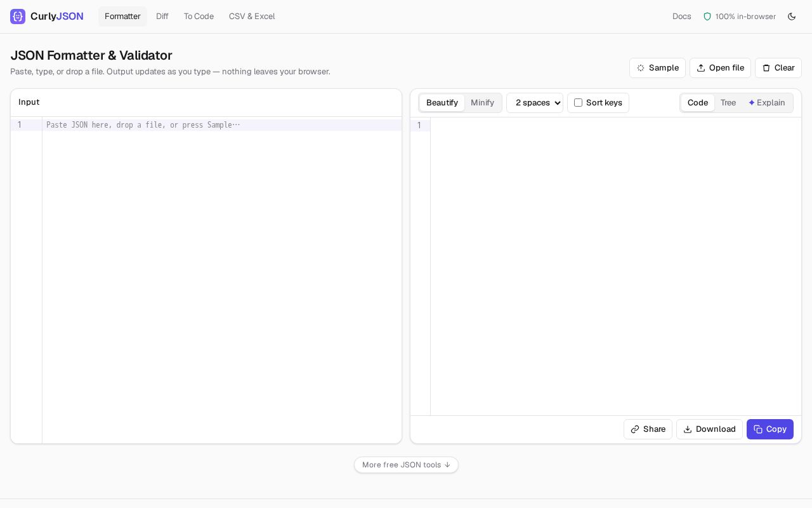
Task: Load example JSON with Sample button
Action: click(657, 68)
